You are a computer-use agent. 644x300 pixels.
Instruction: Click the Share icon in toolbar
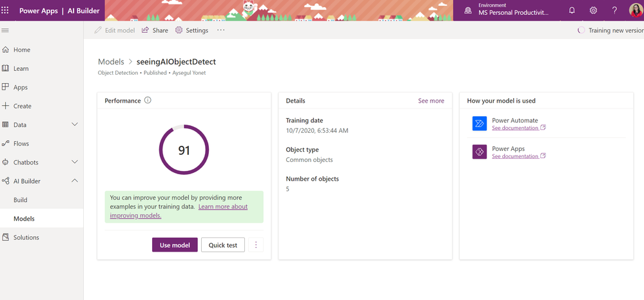pyautogui.click(x=145, y=30)
